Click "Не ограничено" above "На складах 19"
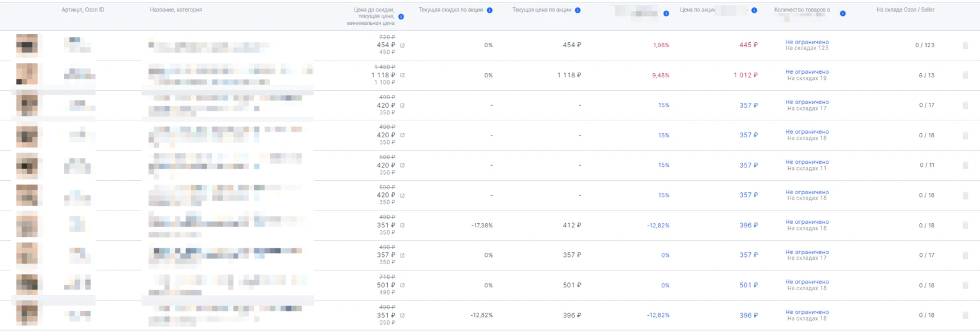This screenshot has height=332, width=980. pyautogui.click(x=806, y=72)
